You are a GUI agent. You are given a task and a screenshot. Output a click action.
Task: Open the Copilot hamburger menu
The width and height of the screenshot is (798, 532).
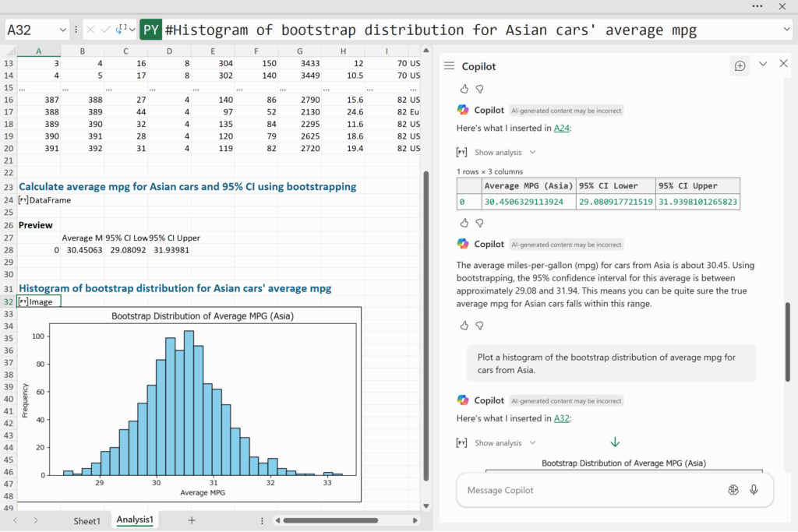[449, 66]
